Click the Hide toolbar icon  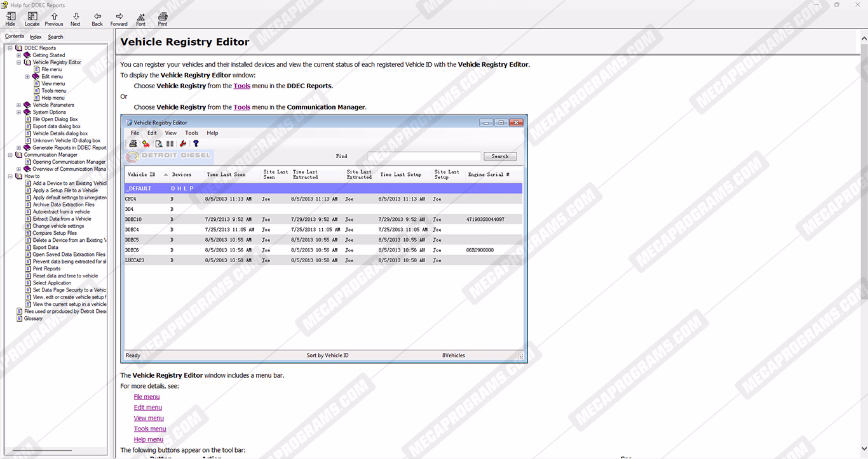click(10, 18)
